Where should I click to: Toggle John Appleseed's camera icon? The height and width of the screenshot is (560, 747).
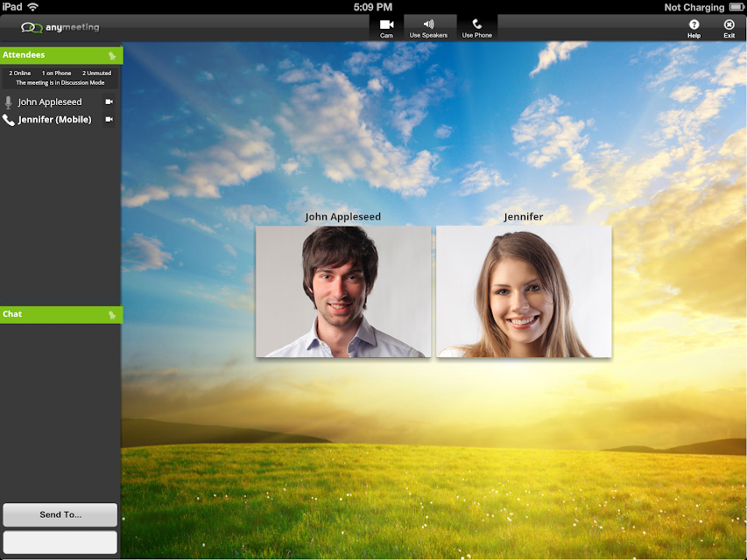(109, 101)
